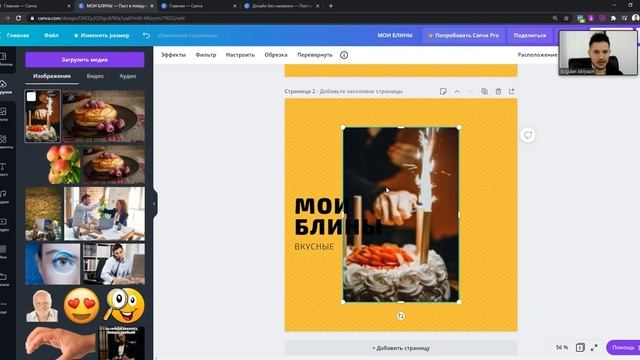Open the background section in the sidebar

point(4,251)
